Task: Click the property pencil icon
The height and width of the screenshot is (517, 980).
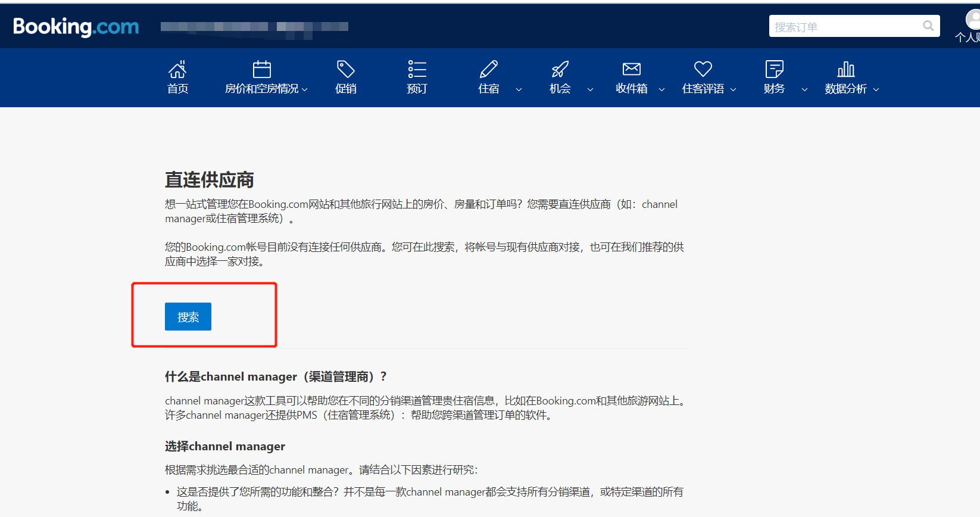Action: point(489,70)
